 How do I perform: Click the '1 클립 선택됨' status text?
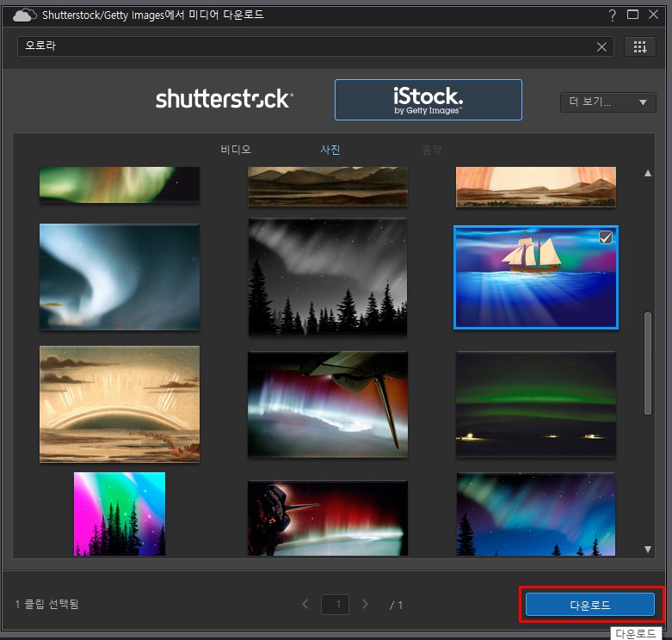46,604
